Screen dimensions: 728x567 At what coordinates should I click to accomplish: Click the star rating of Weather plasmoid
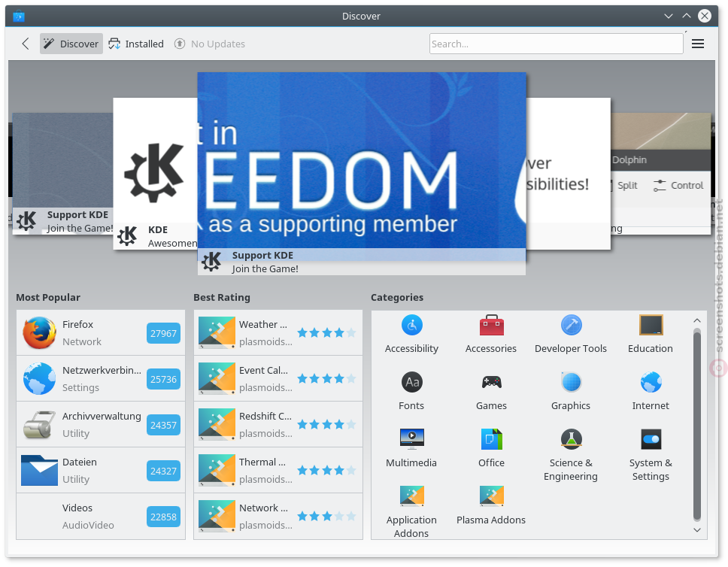click(327, 332)
